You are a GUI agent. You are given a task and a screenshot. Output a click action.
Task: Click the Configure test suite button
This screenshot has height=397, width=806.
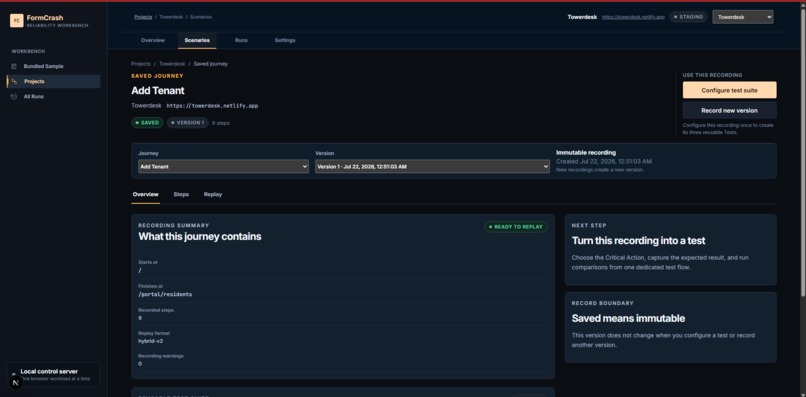pos(729,90)
